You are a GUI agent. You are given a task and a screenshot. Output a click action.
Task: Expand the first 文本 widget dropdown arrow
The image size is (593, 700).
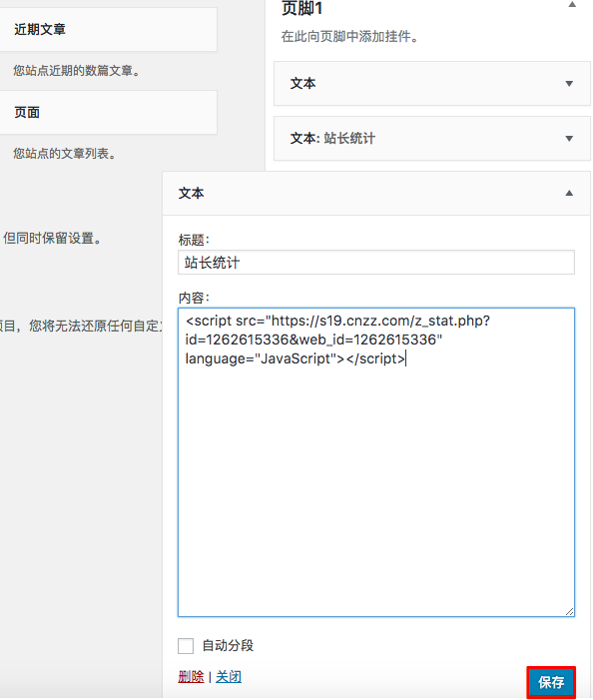pyautogui.click(x=569, y=84)
